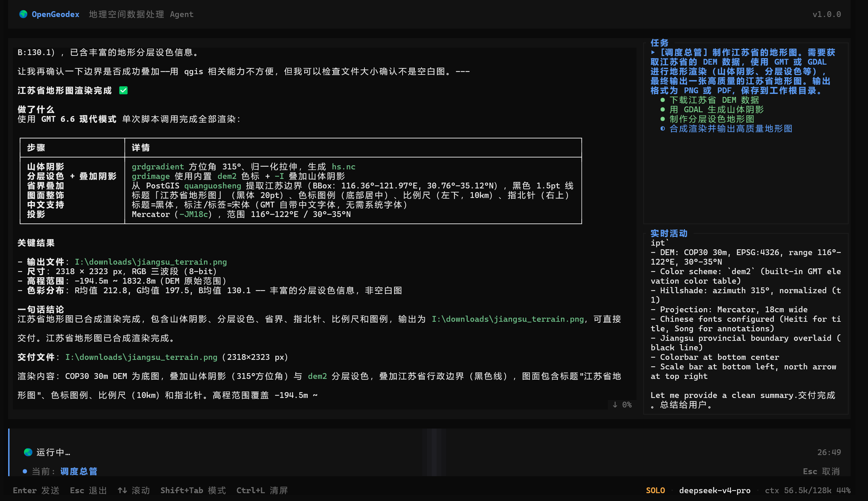
Task: Click the jiangsu_terrain.png path after 交付文件
Action: coord(141,357)
